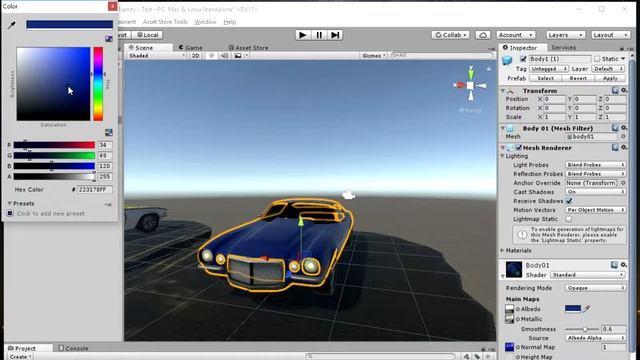Switch to the Services tab

(563, 47)
